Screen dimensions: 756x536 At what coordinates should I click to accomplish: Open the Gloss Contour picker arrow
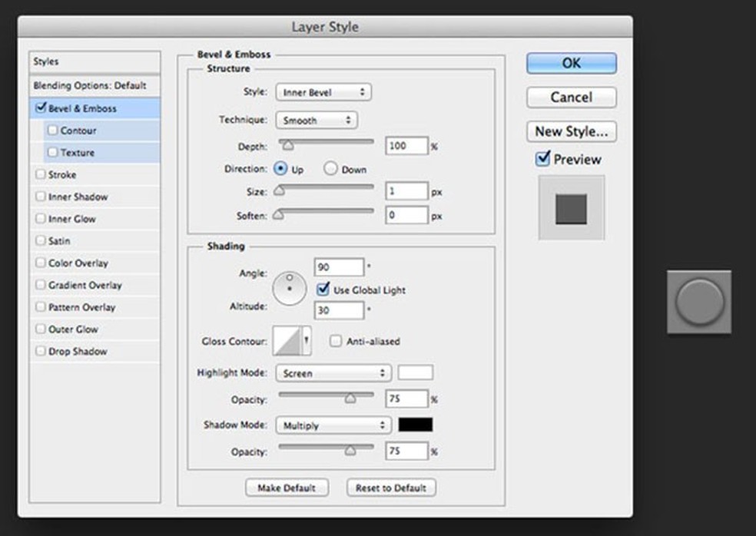307,341
